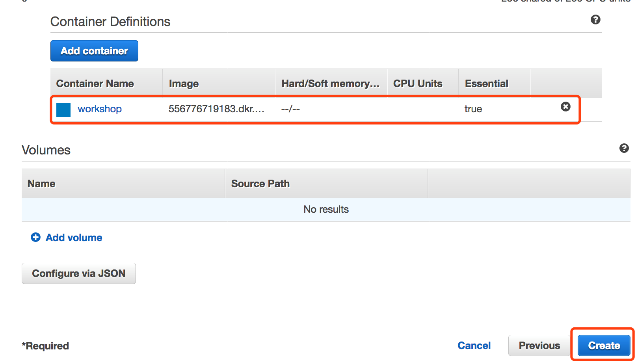
Task: Click the Container Name column header
Action: pyautogui.click(x=95, y=84)
